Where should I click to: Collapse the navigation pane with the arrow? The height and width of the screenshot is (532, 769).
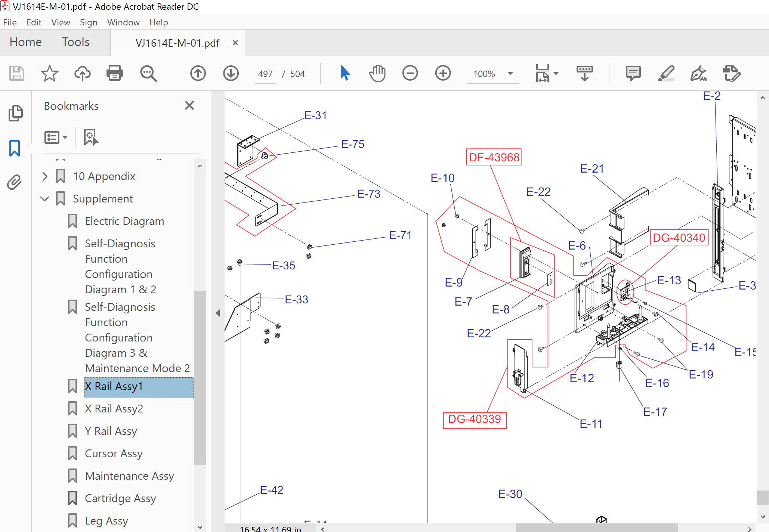[218, 313]
